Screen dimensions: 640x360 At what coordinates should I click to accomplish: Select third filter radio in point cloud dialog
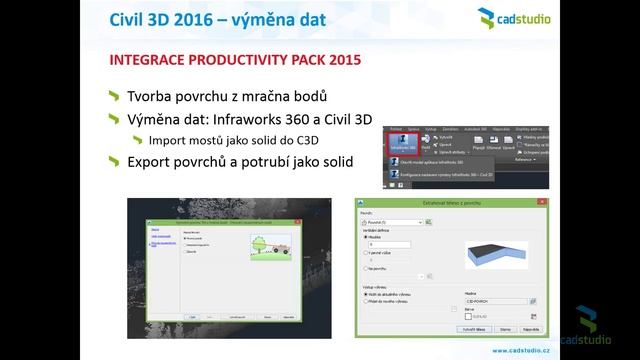coord(185,252)
